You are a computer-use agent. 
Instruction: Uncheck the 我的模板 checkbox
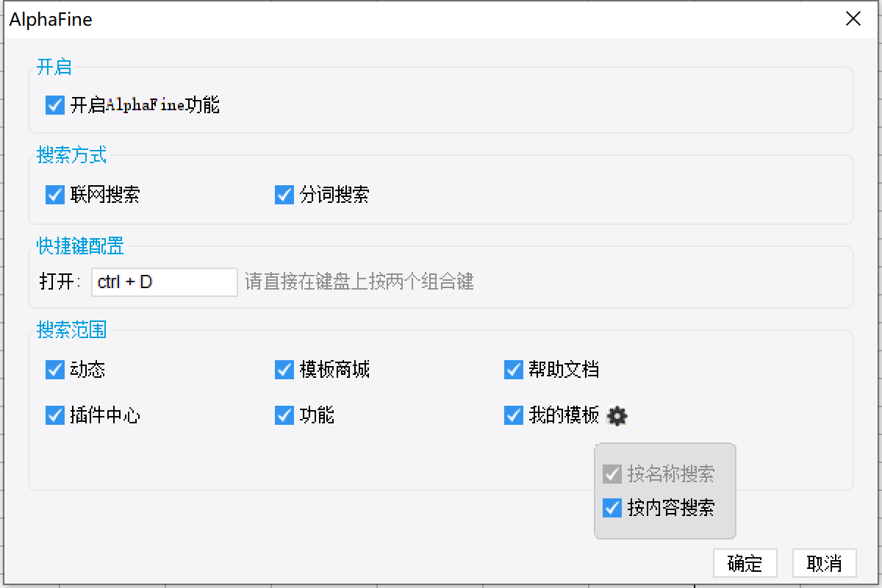tap(514, 415)
